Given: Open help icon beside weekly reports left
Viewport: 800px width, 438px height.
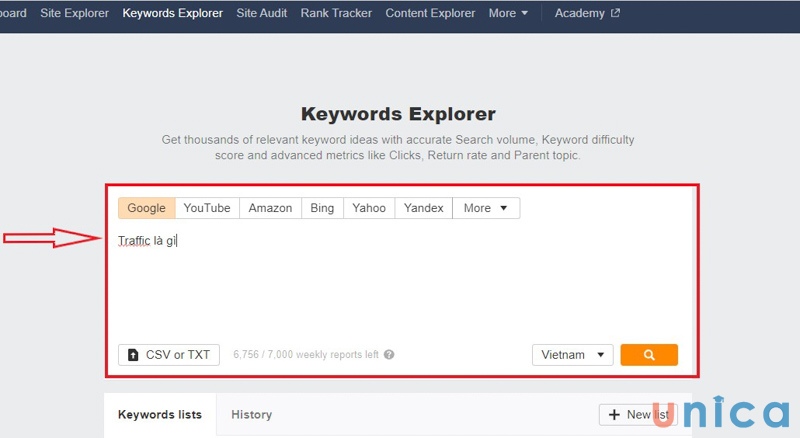Looking at the screenshot, I should (389, 355).
